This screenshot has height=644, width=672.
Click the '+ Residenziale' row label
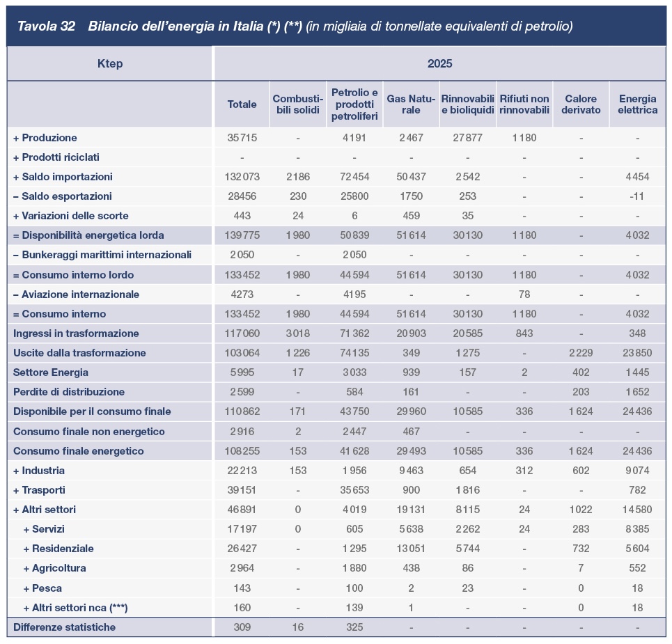pos(58,549)
